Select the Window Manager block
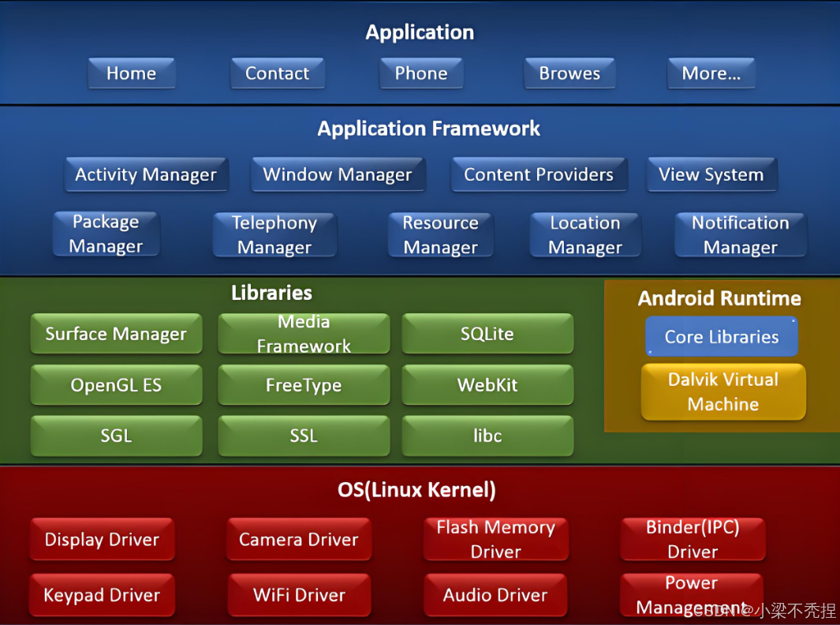Screen dimensions: 840x625 pyautogui.click(x=338, y=174)
